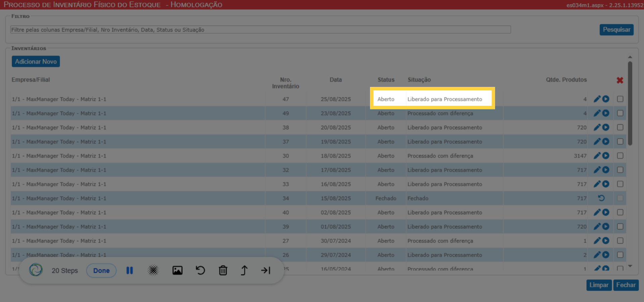Screen dimensions: 644x302
Task: Click the Data column header
Action: click(335, 80)
